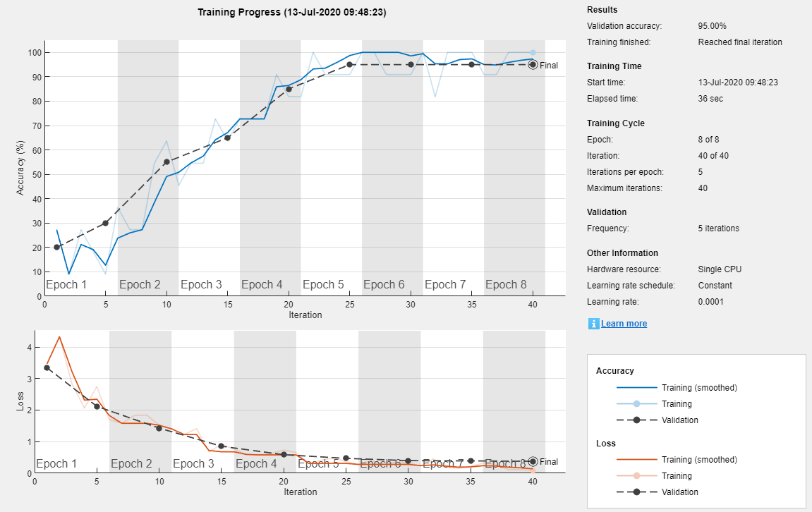The width and height of the screenshot is (812, 512).
Task: Click Accuracy legend's Training (smoothed) blue line swatch
Action: click(x=636, y=388)
